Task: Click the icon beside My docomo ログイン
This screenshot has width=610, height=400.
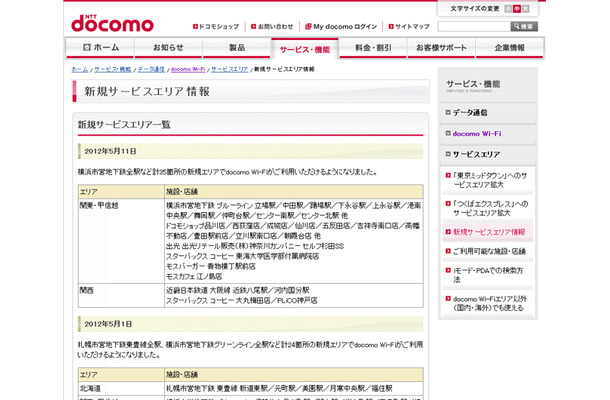Action: tap(308, 26)
